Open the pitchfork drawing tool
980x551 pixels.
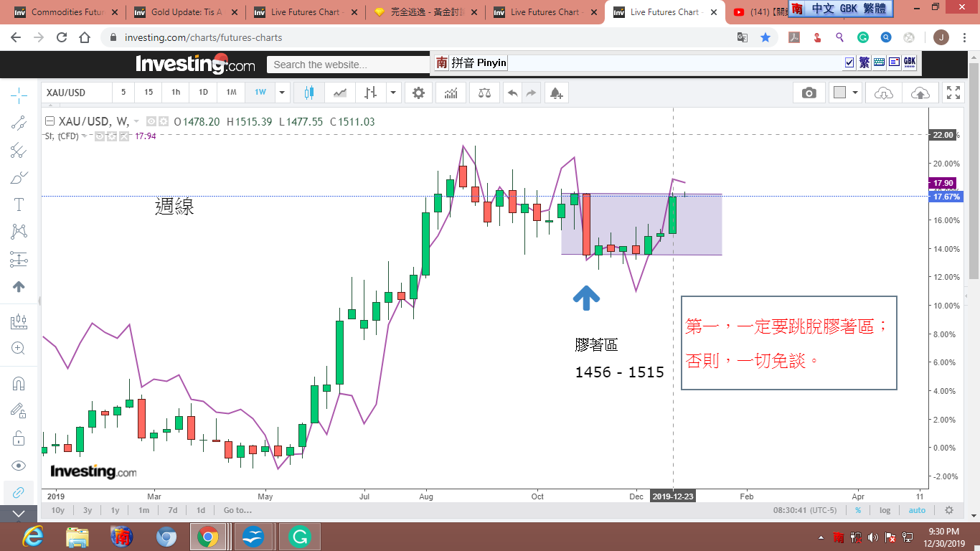(19, 150)
